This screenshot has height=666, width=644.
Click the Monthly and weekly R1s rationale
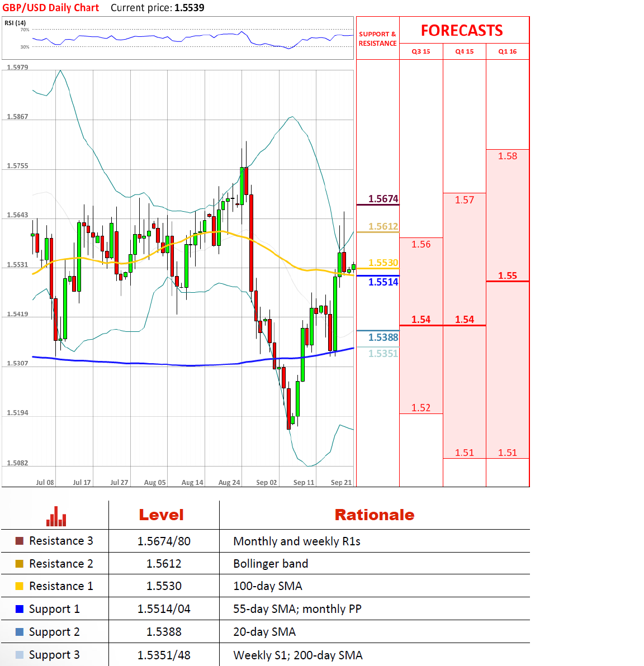click(297, 541)
